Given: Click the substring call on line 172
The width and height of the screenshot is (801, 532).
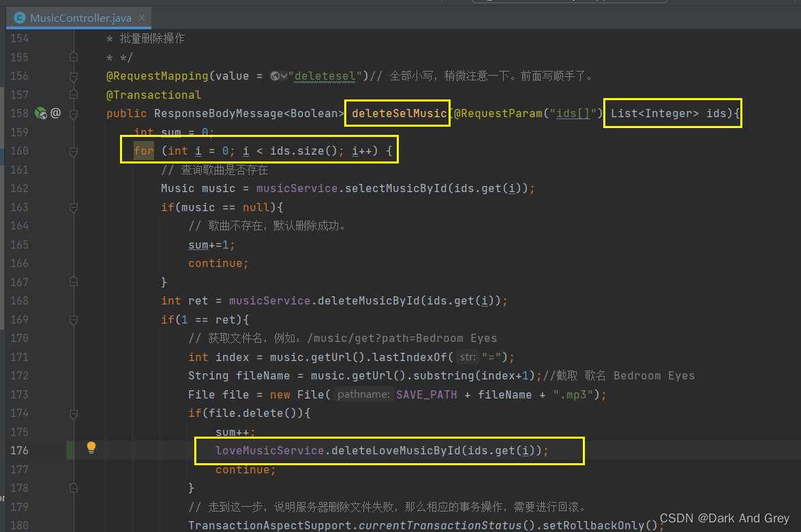Looking at the screenshot, I should pos(443,376).
